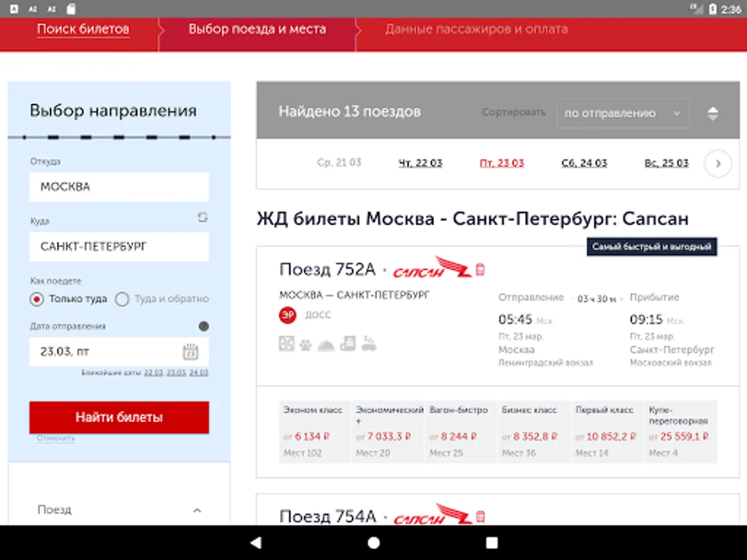Click the pets allowed paw icon

pyautogui.click(x=305, y=344)
